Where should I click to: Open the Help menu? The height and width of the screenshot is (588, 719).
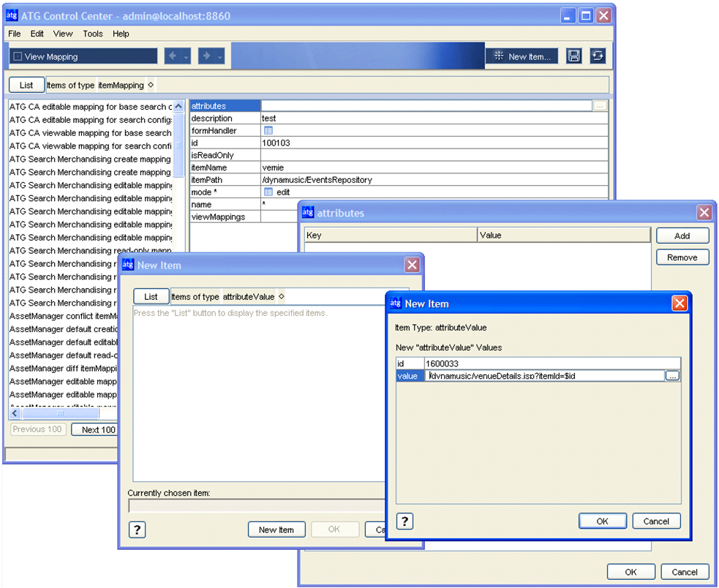(121, 34)
